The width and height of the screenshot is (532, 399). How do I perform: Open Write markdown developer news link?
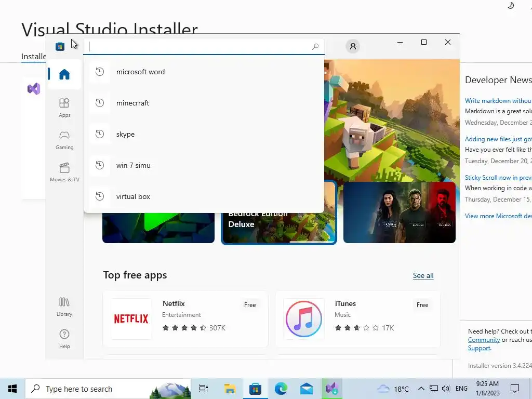(x=498, y=101)
